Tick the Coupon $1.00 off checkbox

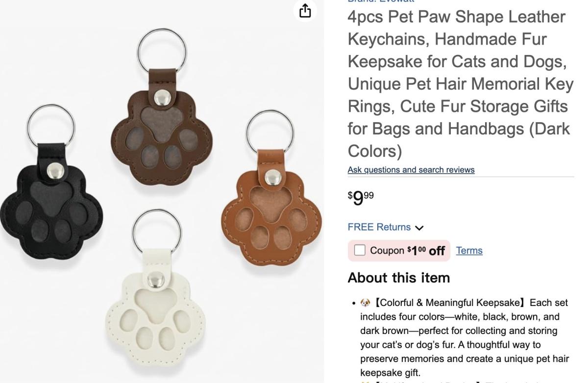tap(360, 251)
